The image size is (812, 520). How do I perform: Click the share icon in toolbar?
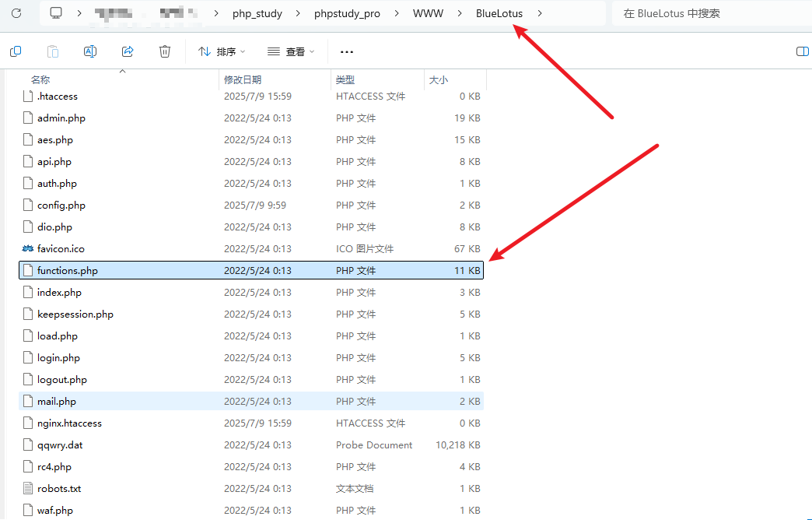point(128,51)
